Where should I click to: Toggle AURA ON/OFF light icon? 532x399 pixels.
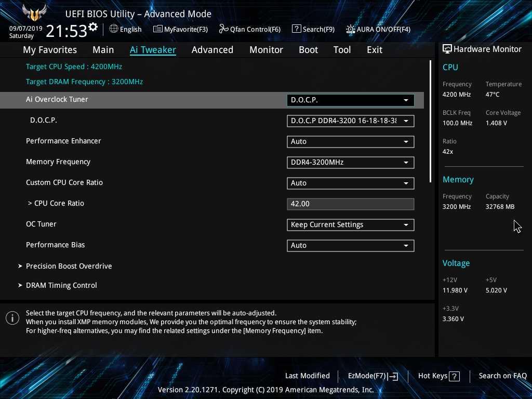point(350,29)
